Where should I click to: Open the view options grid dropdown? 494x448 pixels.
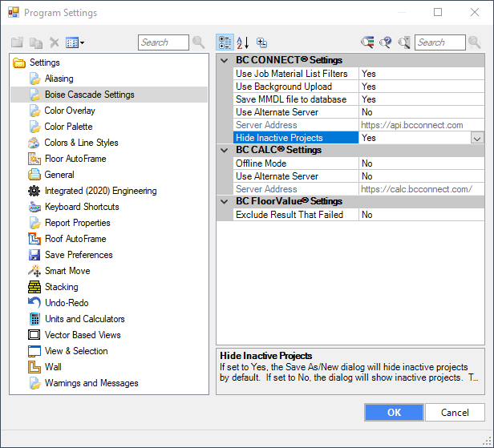coord(75,42)
